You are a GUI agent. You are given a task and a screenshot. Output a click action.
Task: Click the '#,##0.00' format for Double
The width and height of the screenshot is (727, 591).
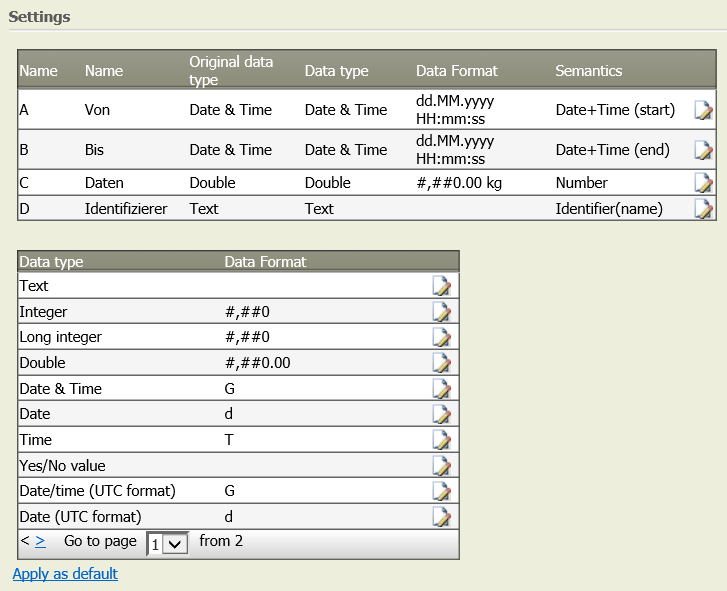click(258, 362)
